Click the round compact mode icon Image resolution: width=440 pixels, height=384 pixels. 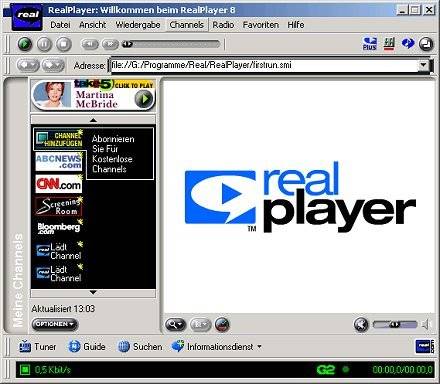[426, 44]
